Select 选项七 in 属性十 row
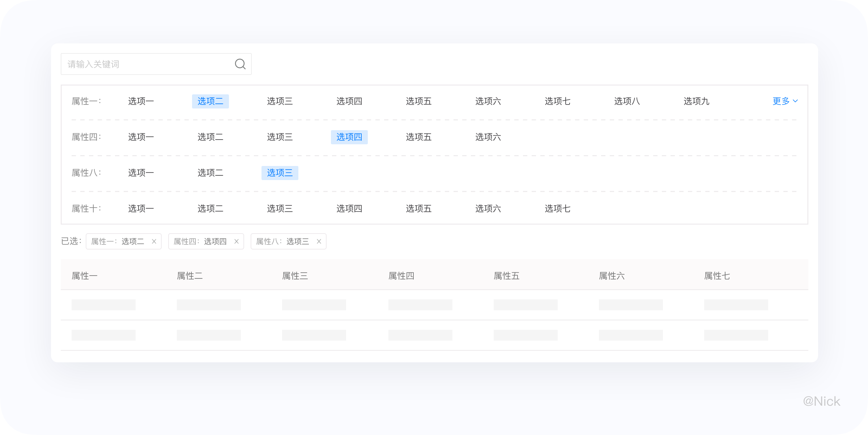Viewport: 868px width, 435px height. click(x=557, y=209)
